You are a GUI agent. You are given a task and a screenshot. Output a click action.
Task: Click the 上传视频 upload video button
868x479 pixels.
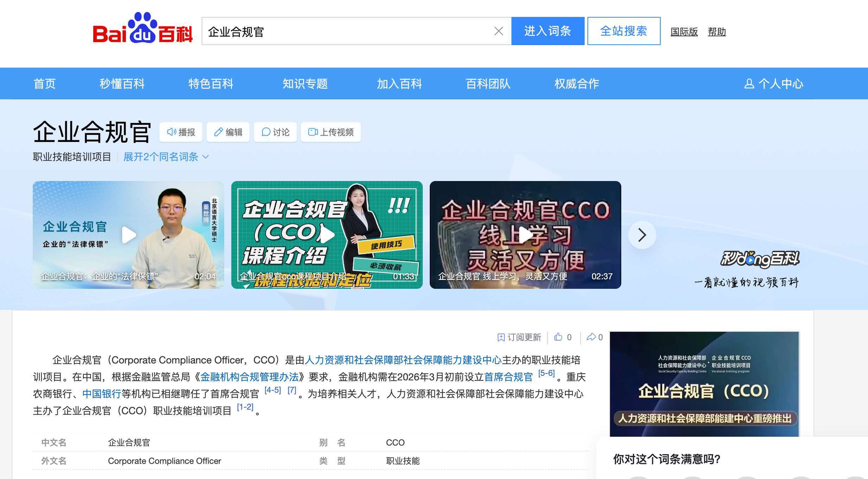click(x=331, y=132)
